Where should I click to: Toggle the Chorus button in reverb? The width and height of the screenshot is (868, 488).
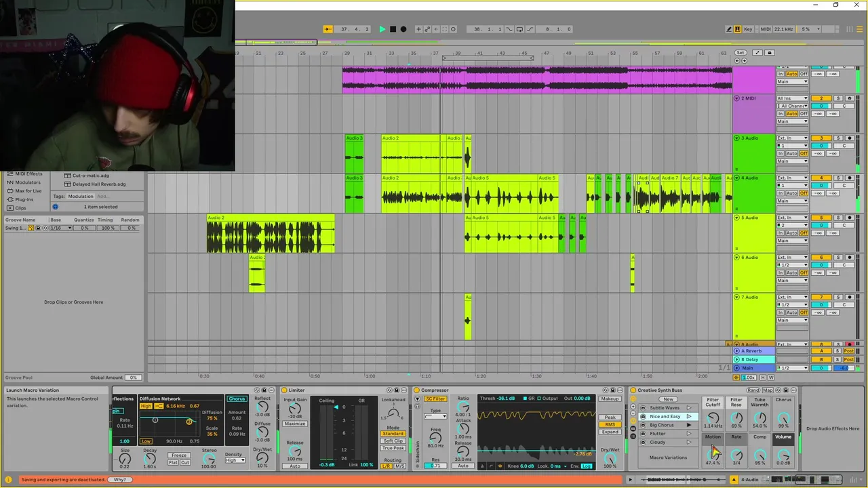237,399
